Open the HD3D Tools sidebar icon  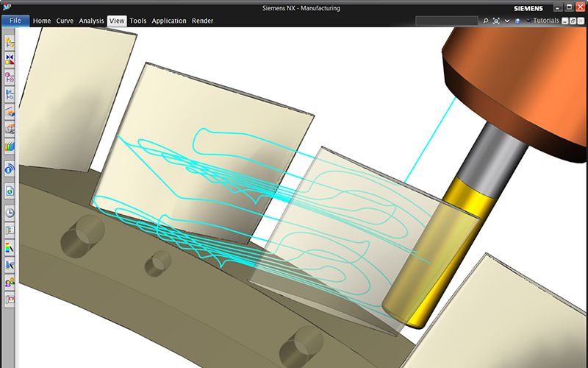10,169
